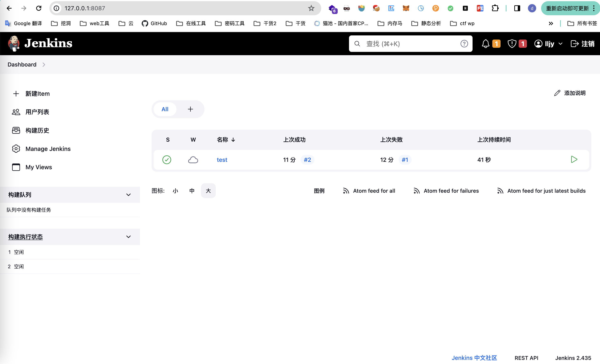Open the 图例 legend link
The height and width of the screenshot is (364, 600).
coord(319,191)
